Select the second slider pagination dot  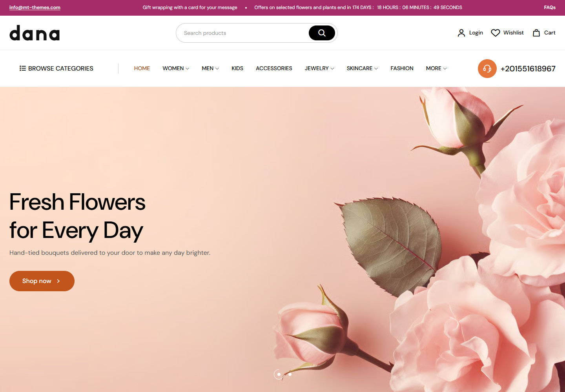[290, 374]
